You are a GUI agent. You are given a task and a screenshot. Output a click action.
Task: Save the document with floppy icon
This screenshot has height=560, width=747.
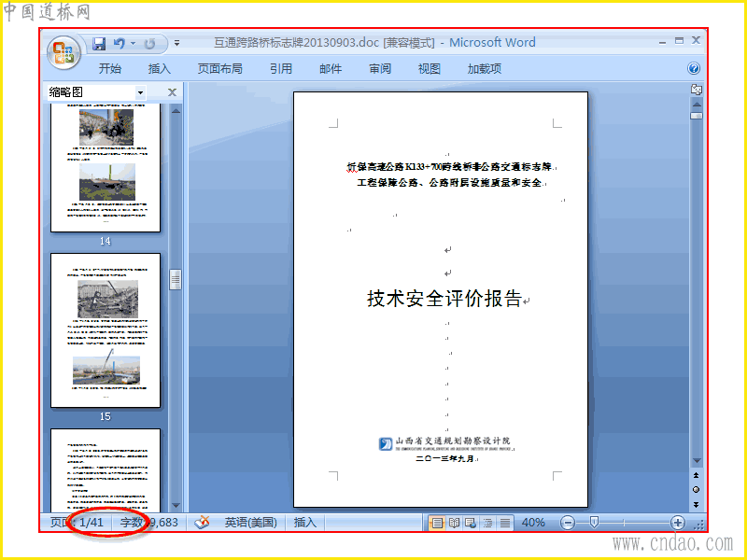click(x=99, y=44)
